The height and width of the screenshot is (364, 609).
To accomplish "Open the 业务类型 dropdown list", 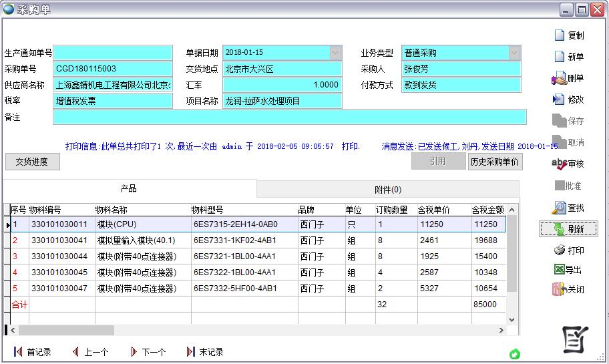I will [x=514, y=53].
